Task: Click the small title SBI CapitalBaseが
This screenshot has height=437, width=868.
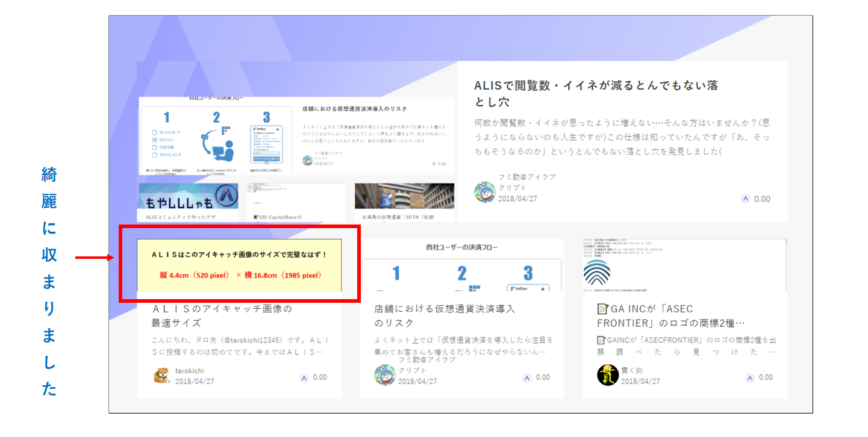Action: (278, 217)
